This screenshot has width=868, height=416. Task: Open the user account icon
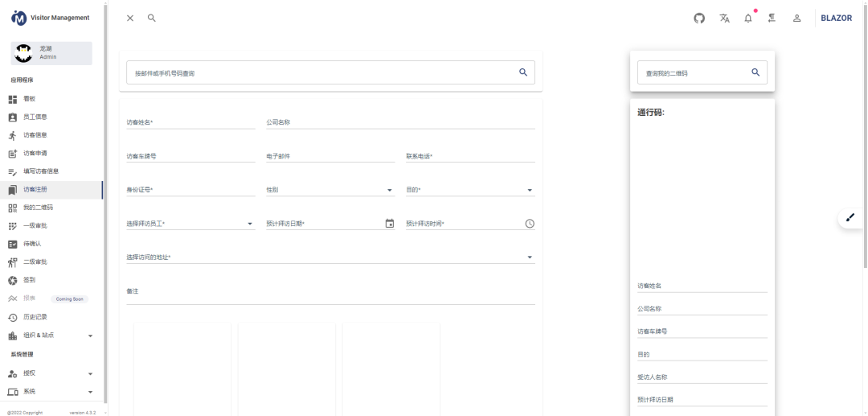tap(796, 19)
